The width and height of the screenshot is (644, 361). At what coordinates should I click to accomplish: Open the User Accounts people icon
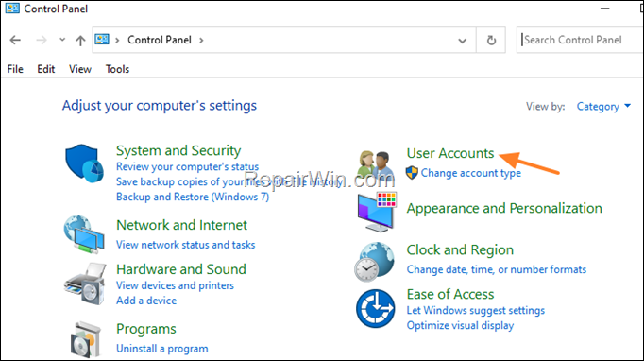point(376,164)
